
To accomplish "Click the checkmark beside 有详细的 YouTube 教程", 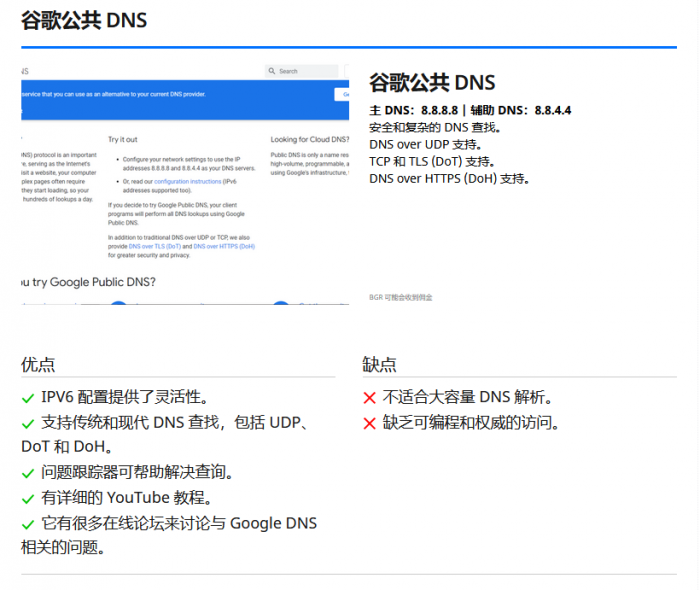I will pos(28,498).
